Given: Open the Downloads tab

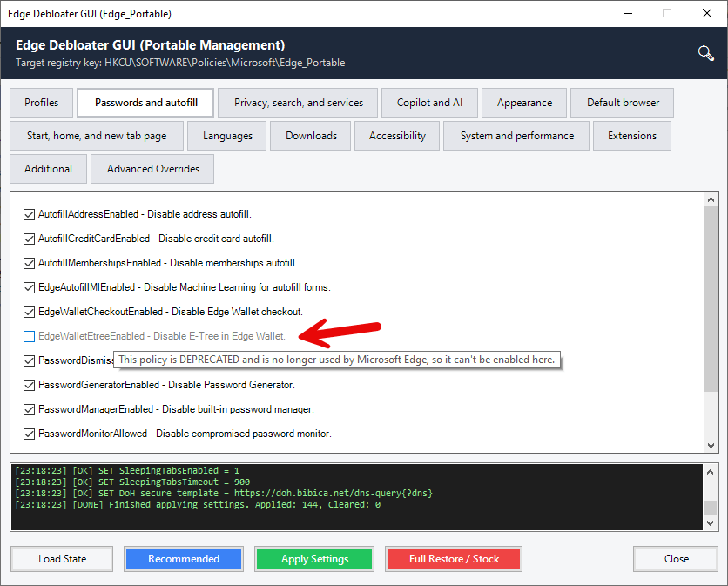Looking at the screenshot, I should (x=311, y=136).
